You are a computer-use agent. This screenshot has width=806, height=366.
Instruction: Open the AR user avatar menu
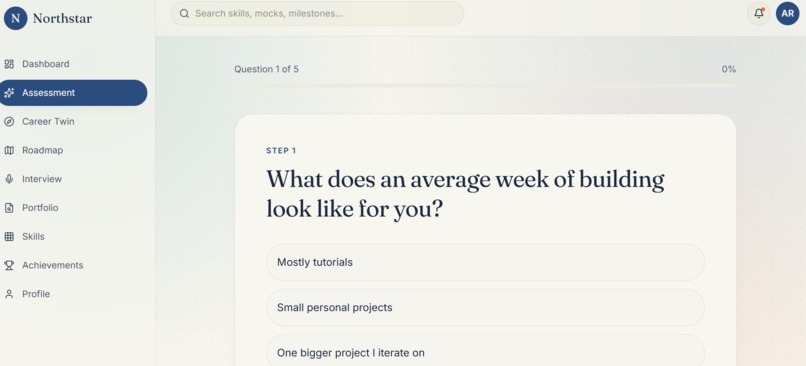pyautogui.click(x=787, y=13)
